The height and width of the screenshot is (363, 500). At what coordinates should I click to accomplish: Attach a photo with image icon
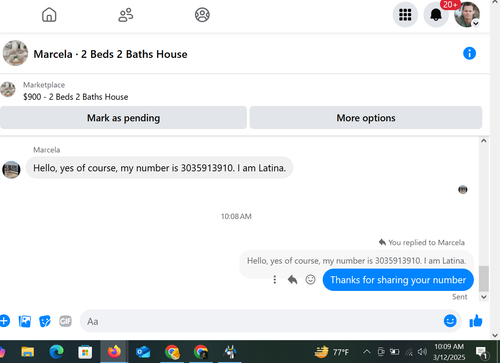(25, 321)
